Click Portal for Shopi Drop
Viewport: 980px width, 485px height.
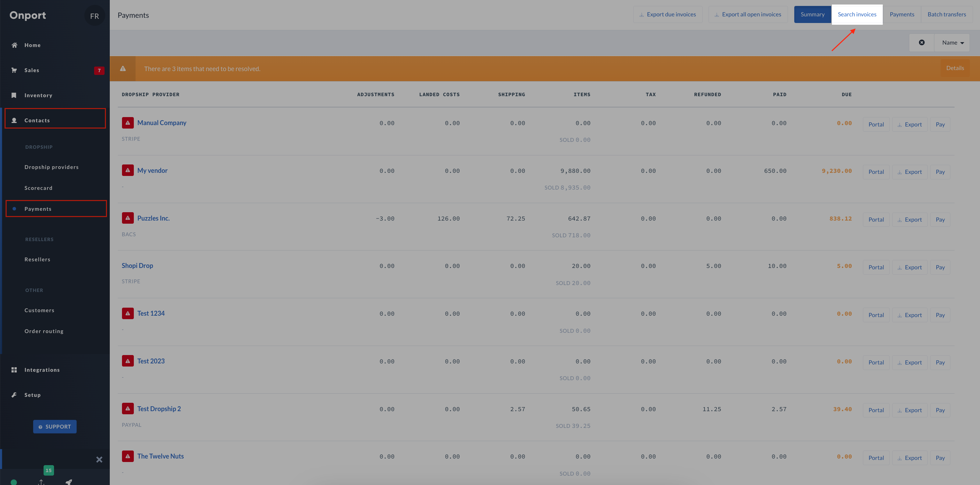pos(876,268)
